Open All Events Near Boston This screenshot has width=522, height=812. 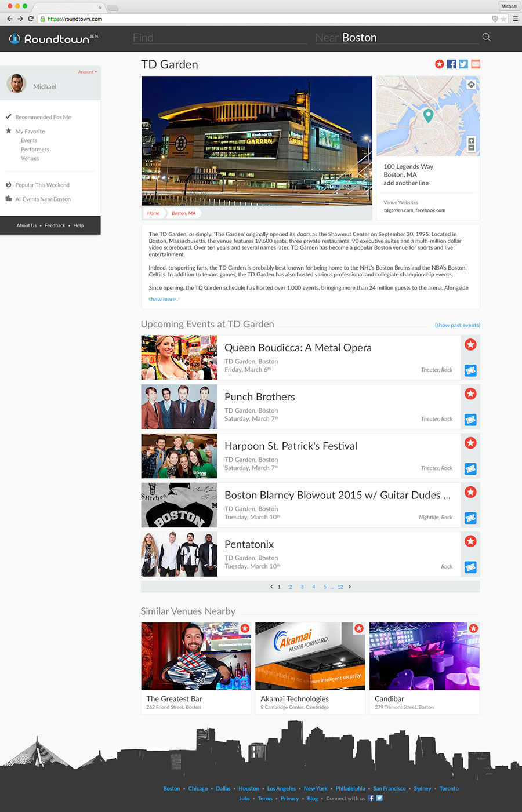pyautogui.click(x=43, y=199)
